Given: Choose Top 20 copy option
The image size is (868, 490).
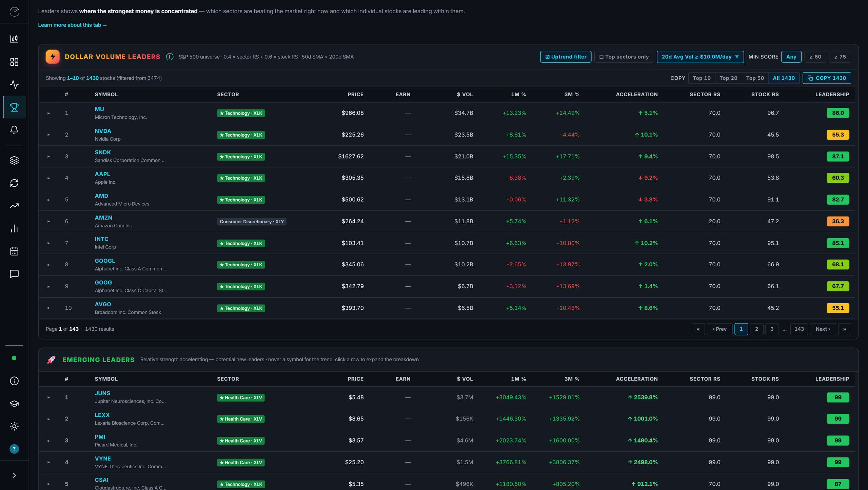Looking at the screenshot, I should click(728, 78).
